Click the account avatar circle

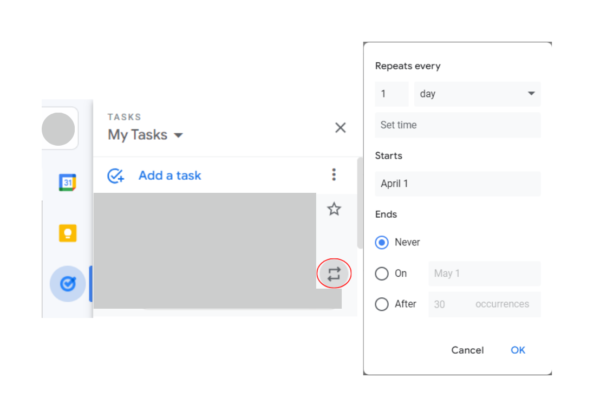click(x=58, y=129)
